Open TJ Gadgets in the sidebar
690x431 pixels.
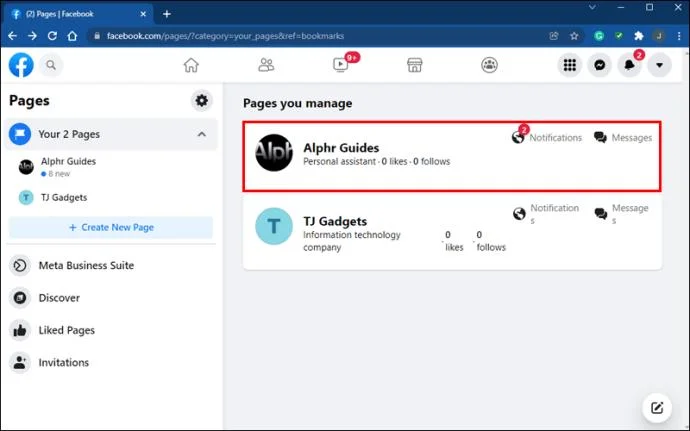point(111,197)
